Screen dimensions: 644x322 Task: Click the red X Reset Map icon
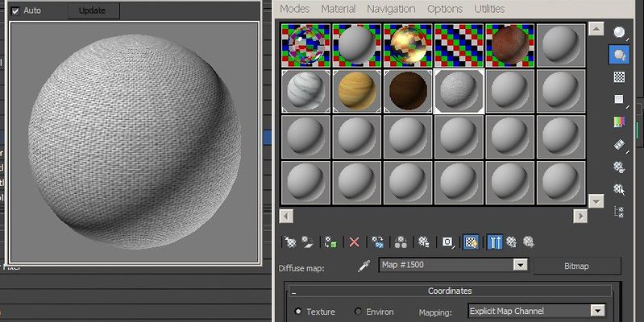353,242
